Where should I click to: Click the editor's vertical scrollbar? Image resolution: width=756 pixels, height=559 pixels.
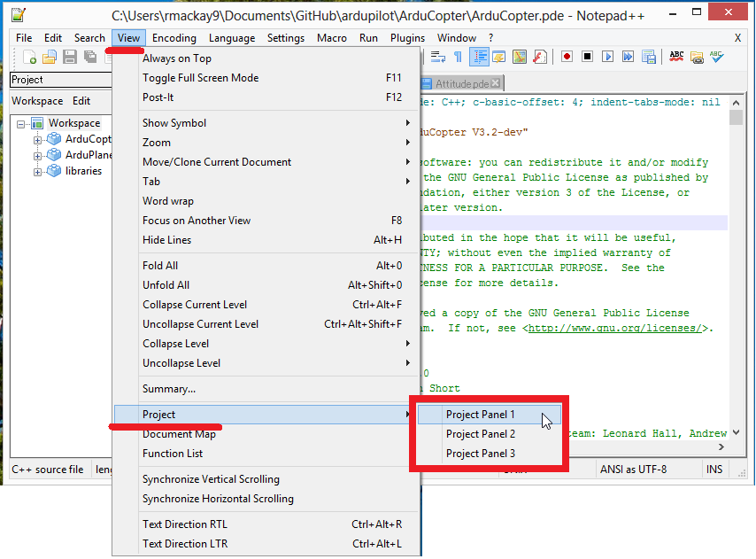click(737, 266)
